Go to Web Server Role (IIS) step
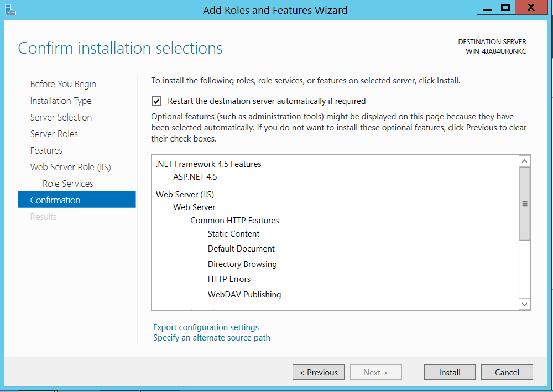Image resolution: width=553 pixels, height=392 pixels. tap(71, 167)
